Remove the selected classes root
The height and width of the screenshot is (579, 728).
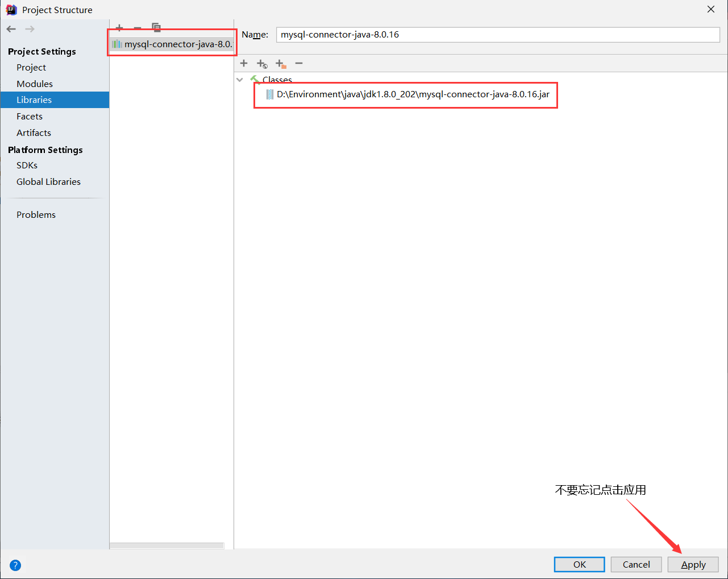click(299, 63)
